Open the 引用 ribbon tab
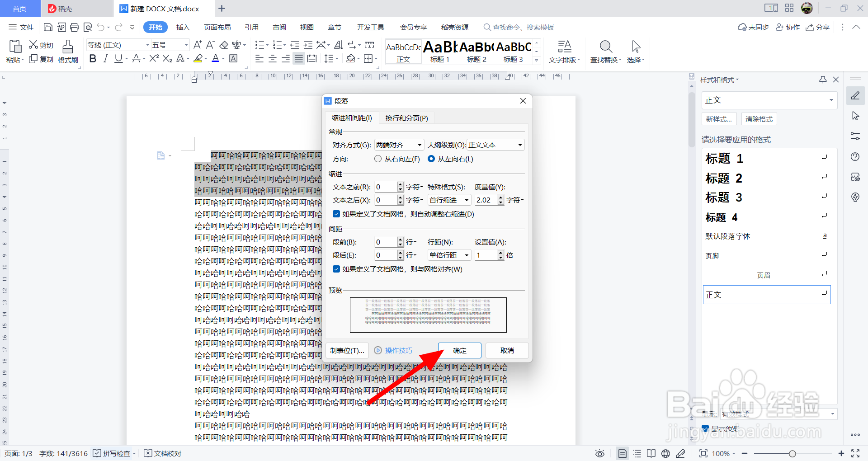The width and height of the screenshot is (868, 461). click(252, 27)
